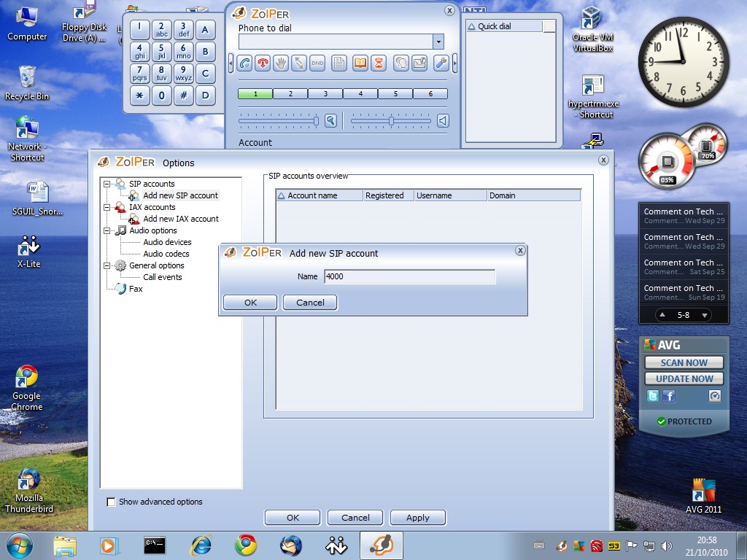Open the orange contacts book icon
The height and width of the screenshot is (560, 747).
click(360, 63)
